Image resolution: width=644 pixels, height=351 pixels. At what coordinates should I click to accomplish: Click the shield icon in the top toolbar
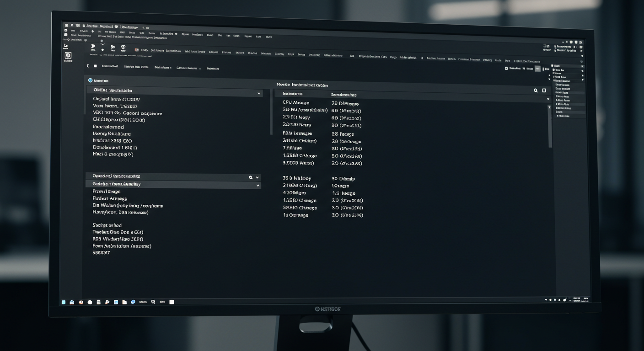point(123,47)
